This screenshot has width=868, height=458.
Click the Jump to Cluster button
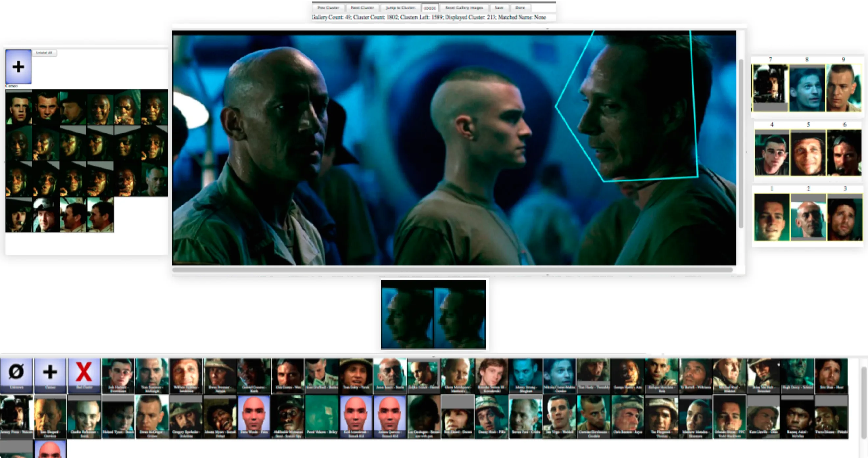coord(400,8)
